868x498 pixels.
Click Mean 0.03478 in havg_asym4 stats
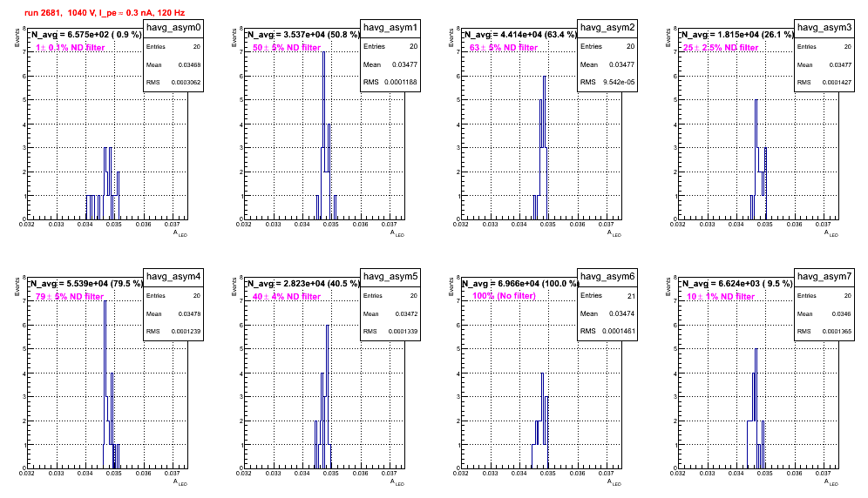point(173,313)
